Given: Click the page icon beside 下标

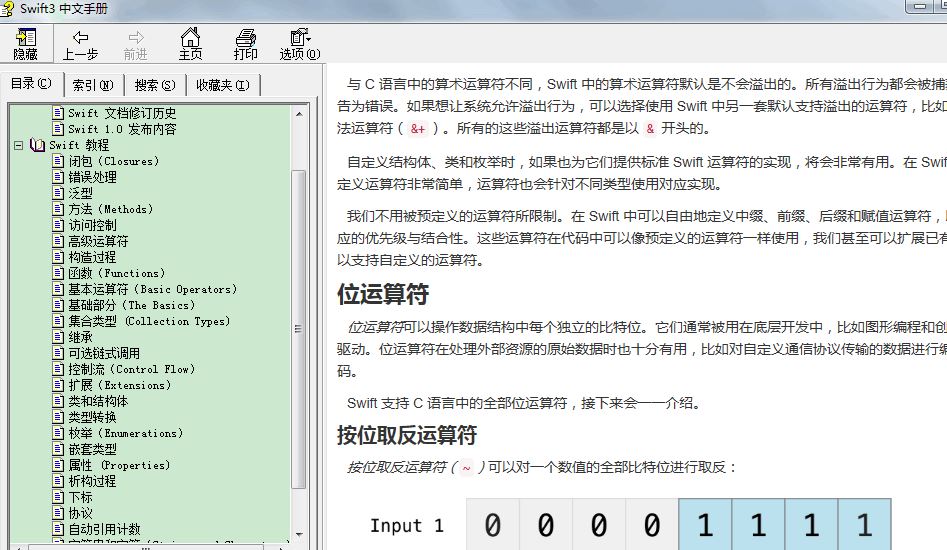Looking at the screenshot, I should coord(58,497).
